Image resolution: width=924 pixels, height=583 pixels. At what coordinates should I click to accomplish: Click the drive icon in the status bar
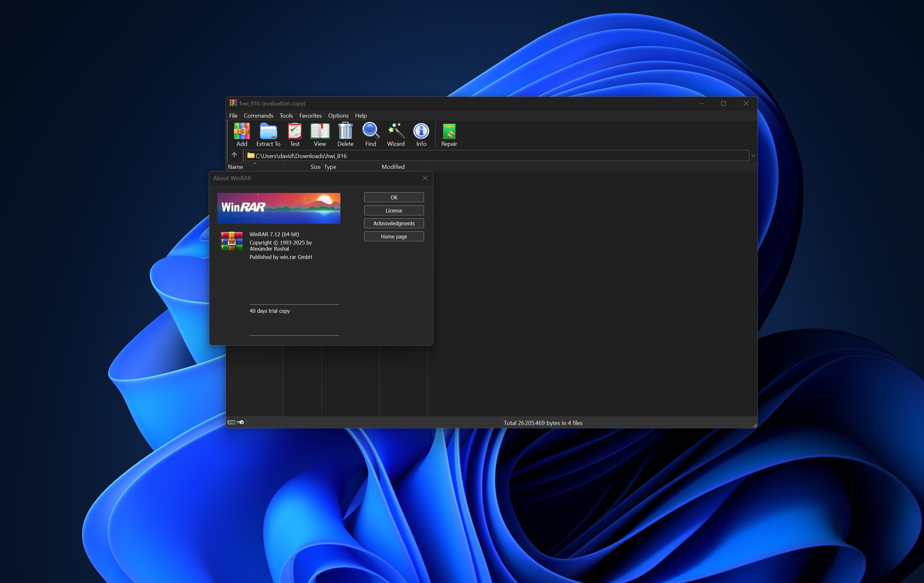231,422
